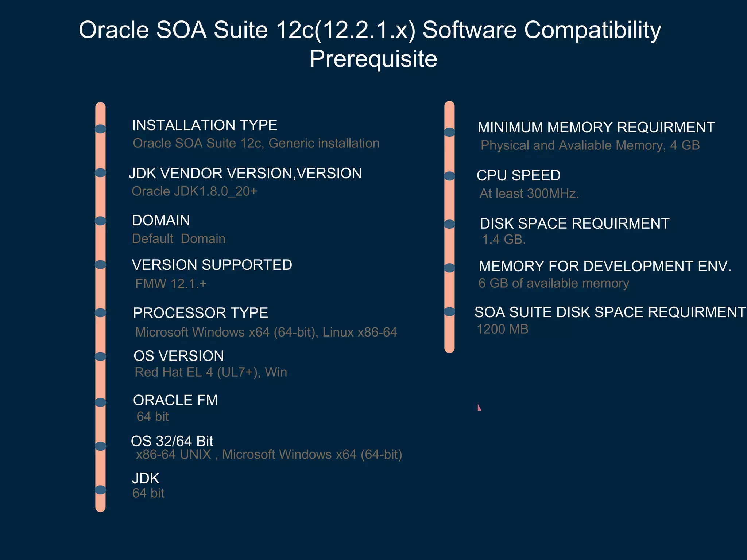Click the bullet dot beside VERSION SUPPORTED
Screen dimensions: 747x560
(101, 265)
